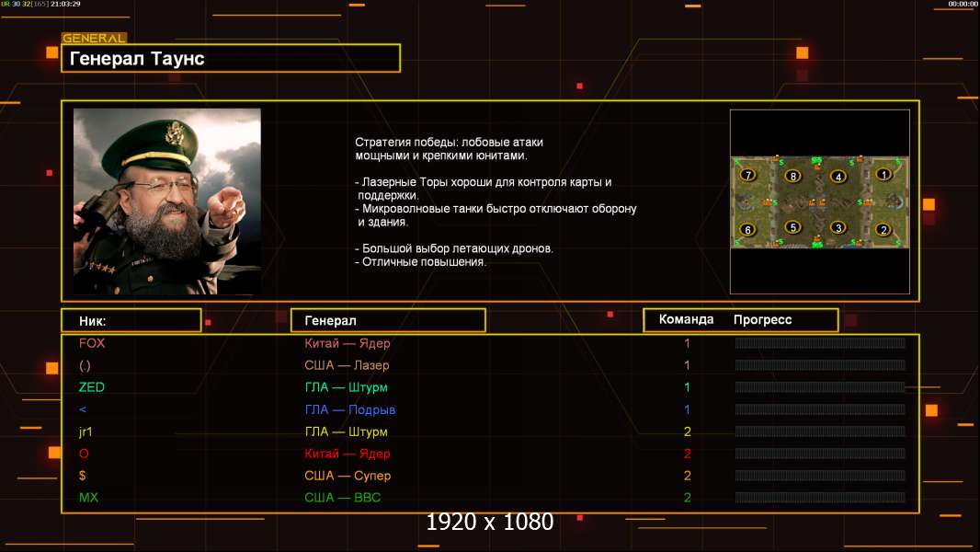
Task: Select the nickname "jr1"
Action: pyautogui.click(x=85, y=431)
